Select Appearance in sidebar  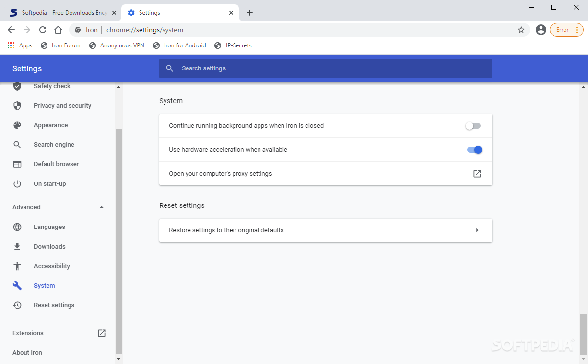click(50, 125)
